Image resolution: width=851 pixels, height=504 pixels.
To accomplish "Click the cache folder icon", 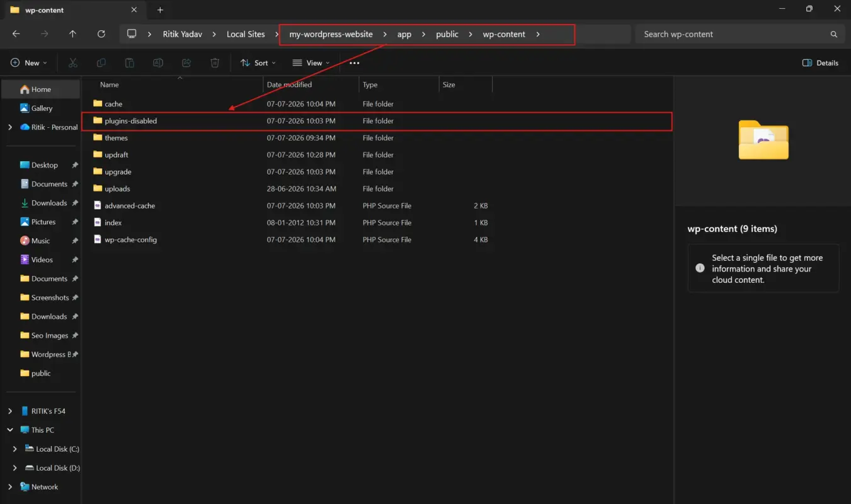I will pyautogui.click(x=97, y=103).
